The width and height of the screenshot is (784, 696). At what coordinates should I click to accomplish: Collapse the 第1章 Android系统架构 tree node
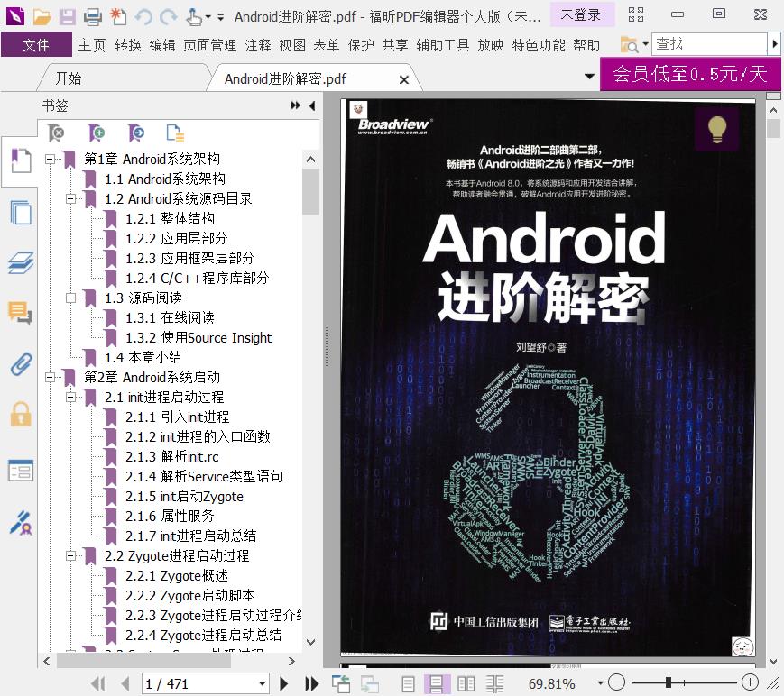50,160
